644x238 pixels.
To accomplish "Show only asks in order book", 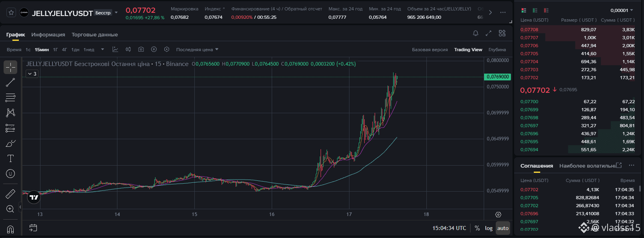I will click(x=546, y=10).
